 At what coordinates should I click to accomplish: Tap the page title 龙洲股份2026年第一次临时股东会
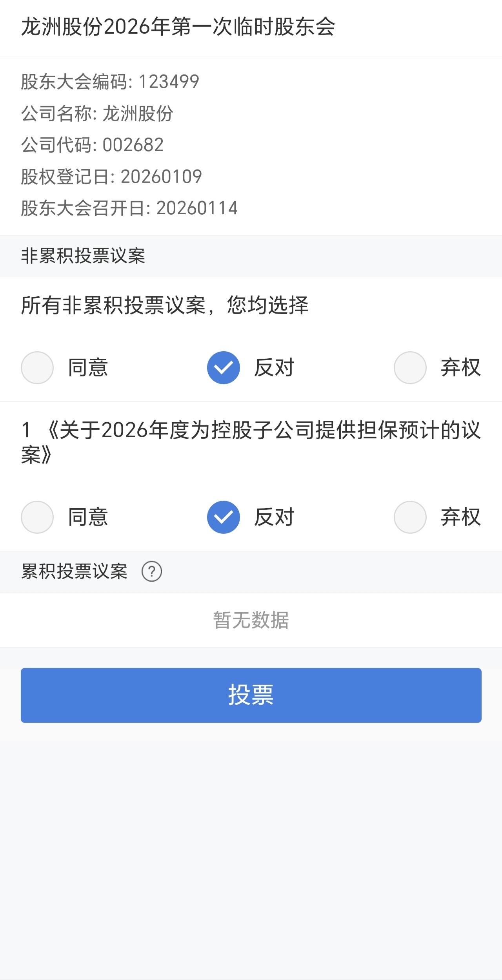(178, 27)
